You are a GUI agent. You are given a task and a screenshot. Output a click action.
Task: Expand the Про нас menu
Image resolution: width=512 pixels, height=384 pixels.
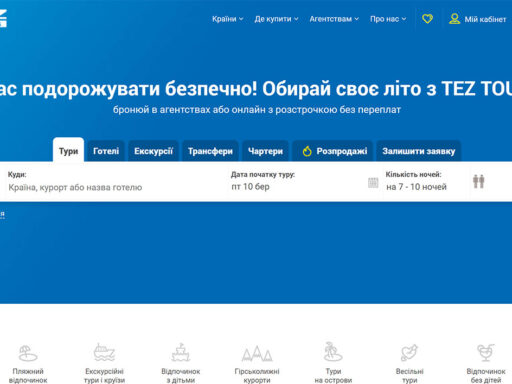pyautogui.click(x=388, y=19)
